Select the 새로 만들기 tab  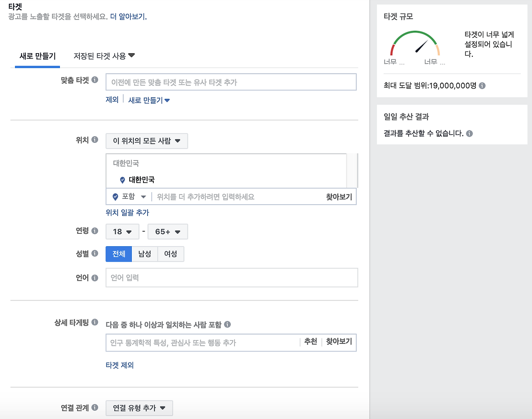pyautogui.click(x=37, y=56)
